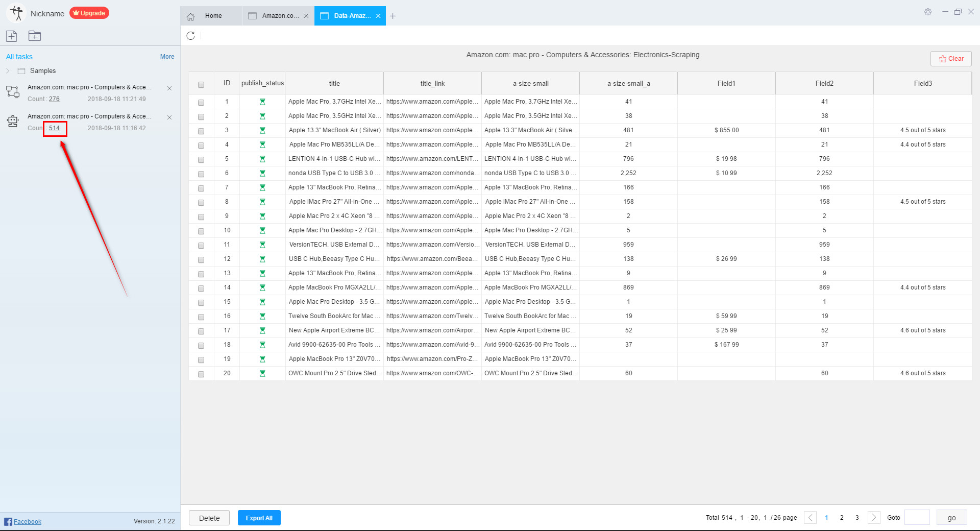This screenshot has width=980, height=531.
Task: Remove the task dated 11:21:49
Action: pos(169,88)
